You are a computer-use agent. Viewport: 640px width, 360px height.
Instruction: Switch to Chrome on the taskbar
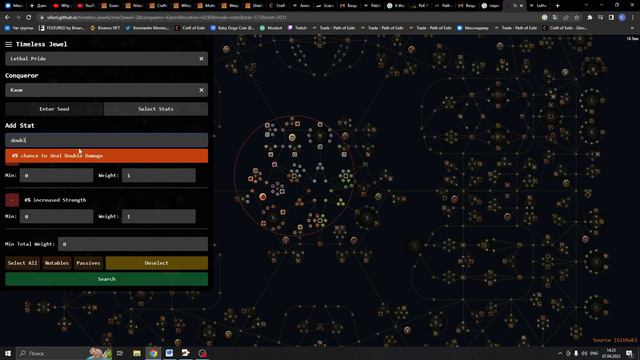point(153,353)
